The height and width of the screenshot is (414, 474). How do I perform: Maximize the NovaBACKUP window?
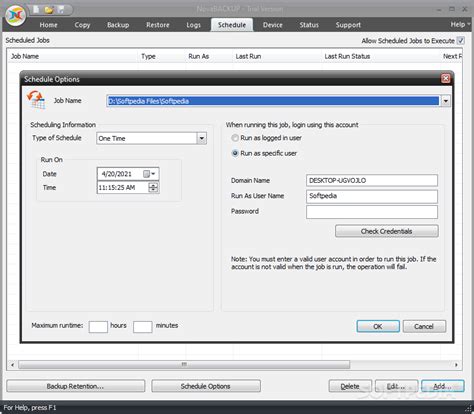point(452,9)
